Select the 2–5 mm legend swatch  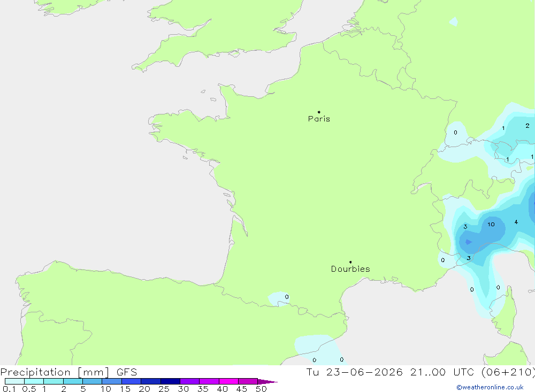73,381
